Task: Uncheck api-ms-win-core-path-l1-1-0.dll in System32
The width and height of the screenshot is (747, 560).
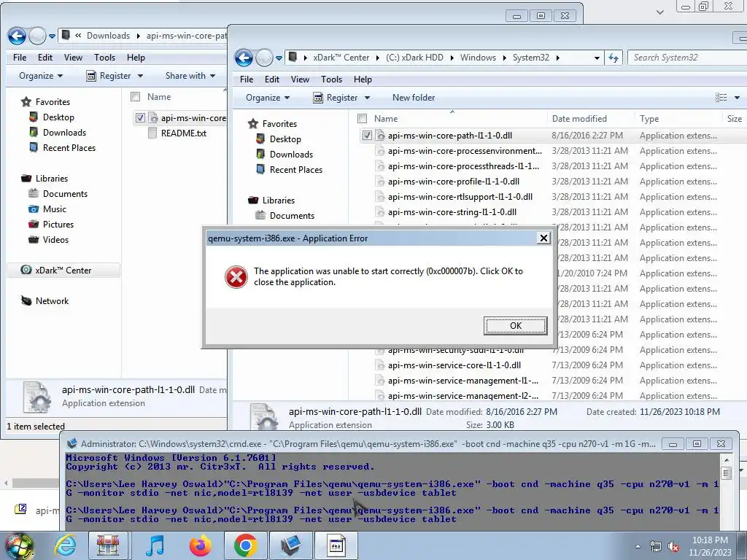Action: [367, 135]
